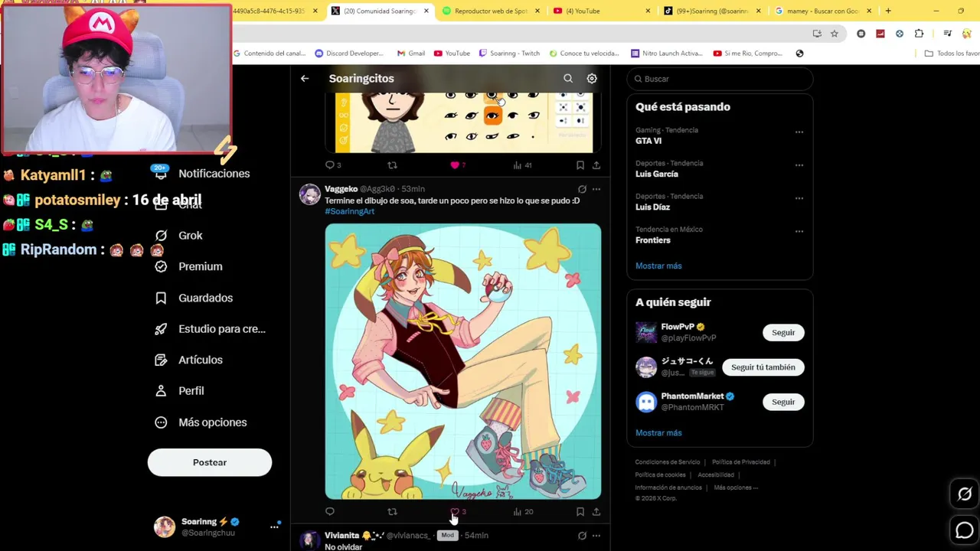Open Más opciones in the sidebar
Viewport: 980px width, 551px height.
pyautogui.click(x=201, y=422)
